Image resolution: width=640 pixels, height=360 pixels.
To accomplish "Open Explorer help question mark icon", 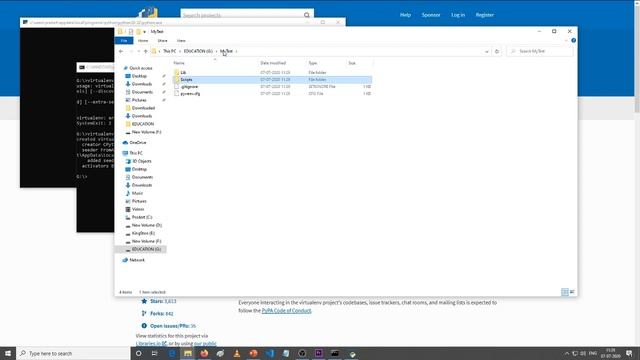I will click(573, 40).
